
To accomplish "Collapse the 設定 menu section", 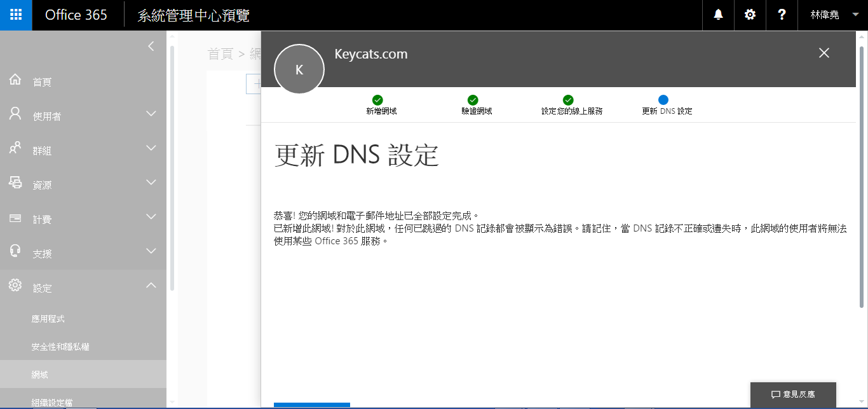I will click(x=151, y=286).
